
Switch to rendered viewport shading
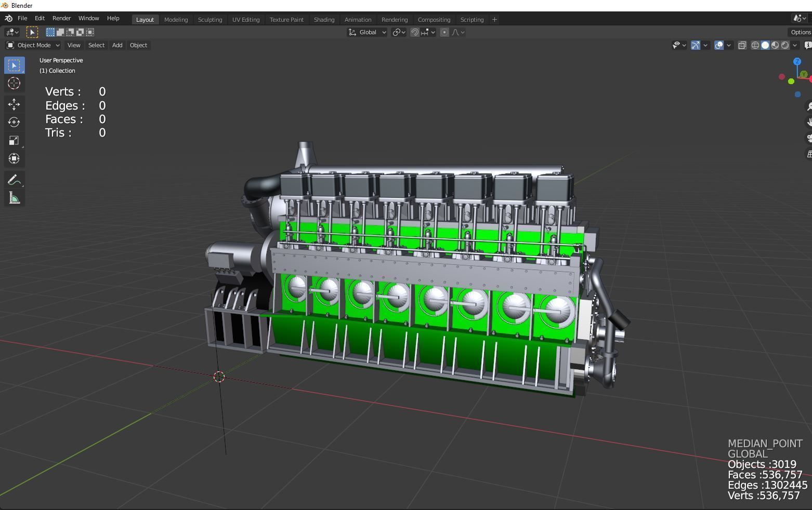tap(784, 45)
